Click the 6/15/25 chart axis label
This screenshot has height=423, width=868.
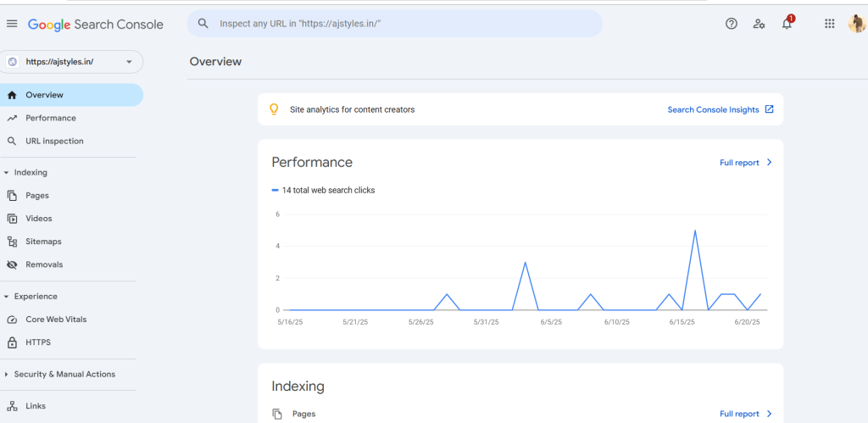tap(682, 321)
